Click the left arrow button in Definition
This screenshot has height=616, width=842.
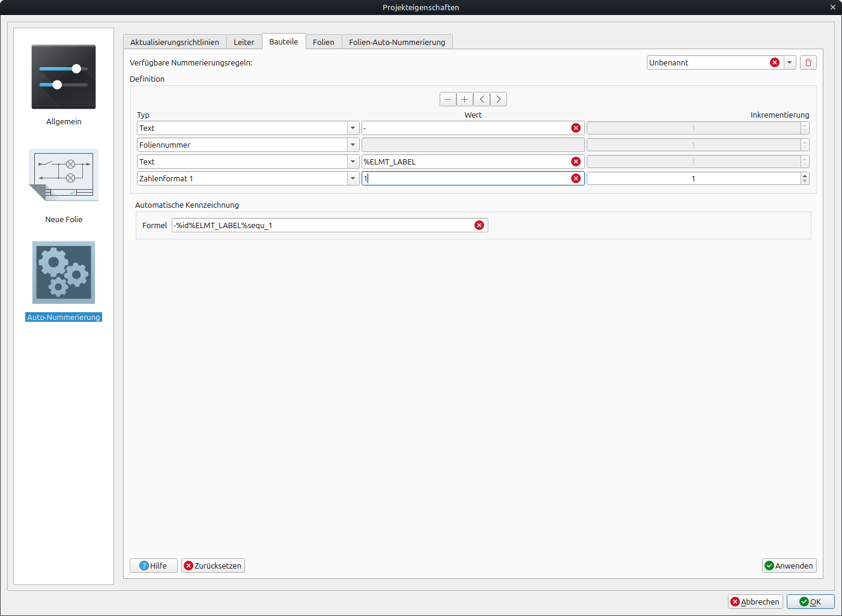tap(481, 99)
